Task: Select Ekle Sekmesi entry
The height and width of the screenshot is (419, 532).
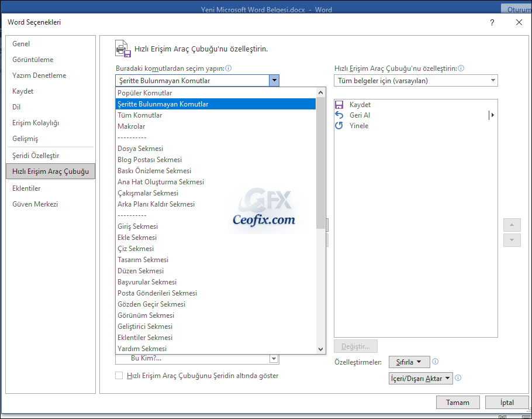Action: point(216,238)
